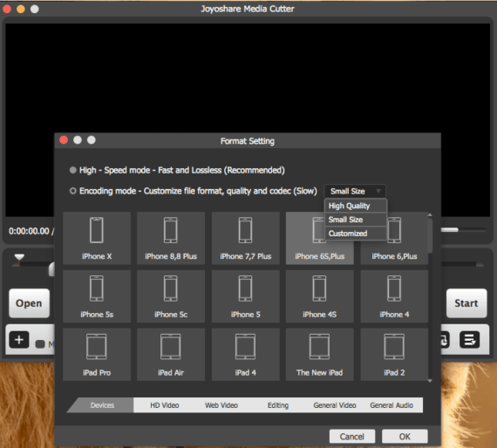Close the Format Setting dialog
This screenshot has width=497, height=448.
(64, 140)
